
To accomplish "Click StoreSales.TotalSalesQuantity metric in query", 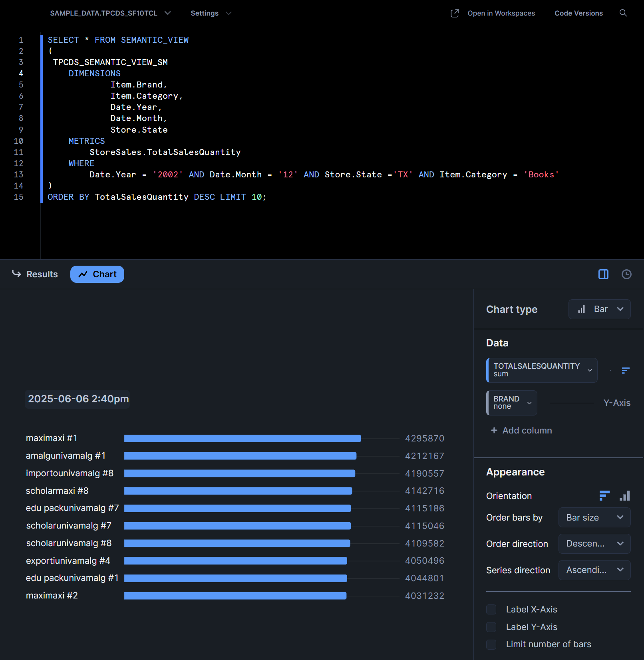I will 165,152.
